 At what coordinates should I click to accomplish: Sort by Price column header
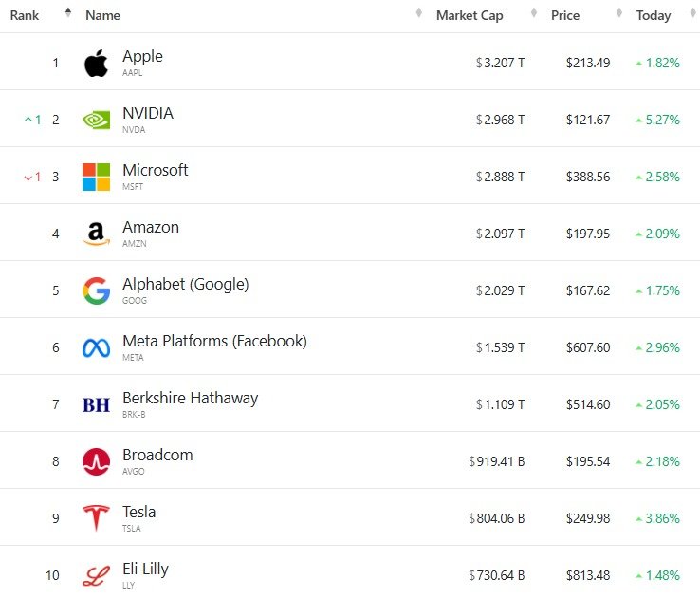coord(565,15)
